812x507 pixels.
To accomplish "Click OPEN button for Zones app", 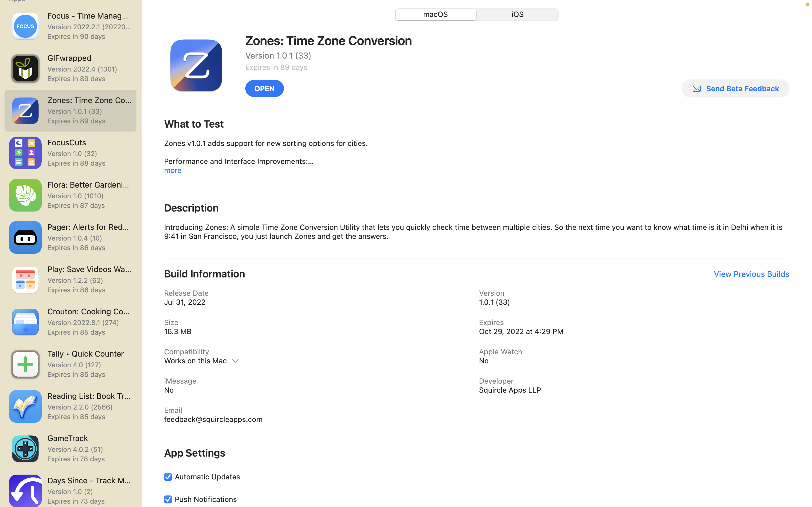I will (x=264, y=88).
